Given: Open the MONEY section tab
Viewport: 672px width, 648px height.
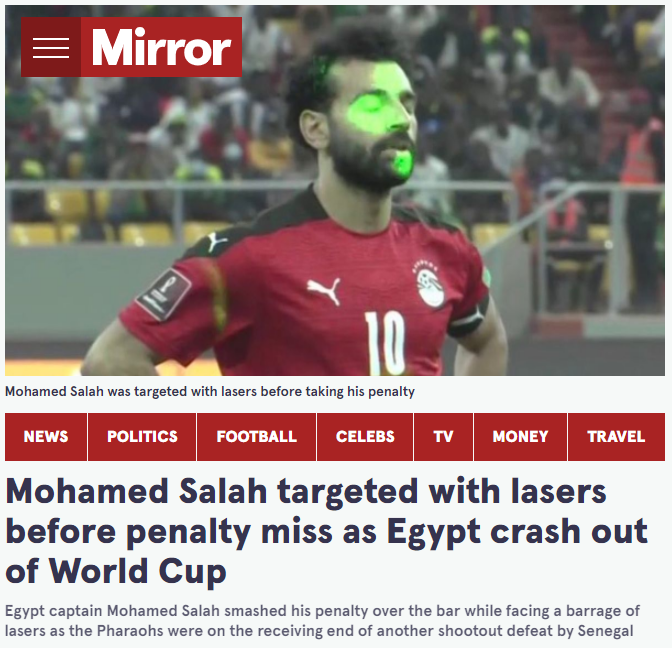Looking at the screenshot, I should pyautogui.click(x=520, y=437).
